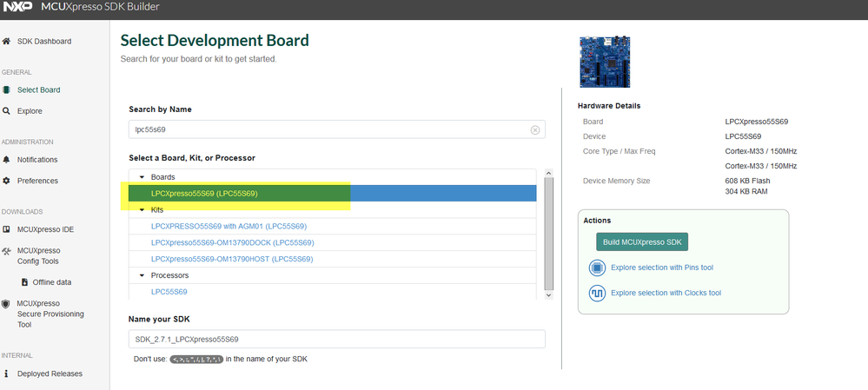Click the Board value LPCXpresso55S69
This screenshot has height=390, width=868.
757,122
